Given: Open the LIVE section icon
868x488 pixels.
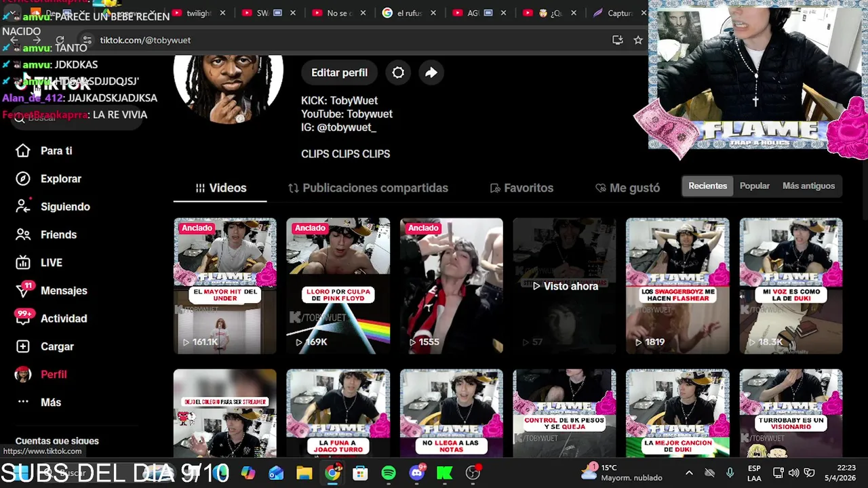Looking at the screenshot, I should click(x=23, y=262).
